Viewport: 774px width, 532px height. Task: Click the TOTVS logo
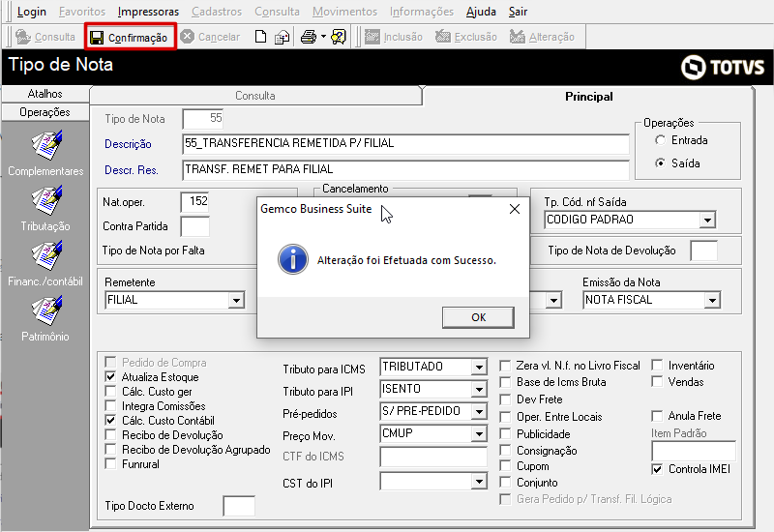pos(722,67)
